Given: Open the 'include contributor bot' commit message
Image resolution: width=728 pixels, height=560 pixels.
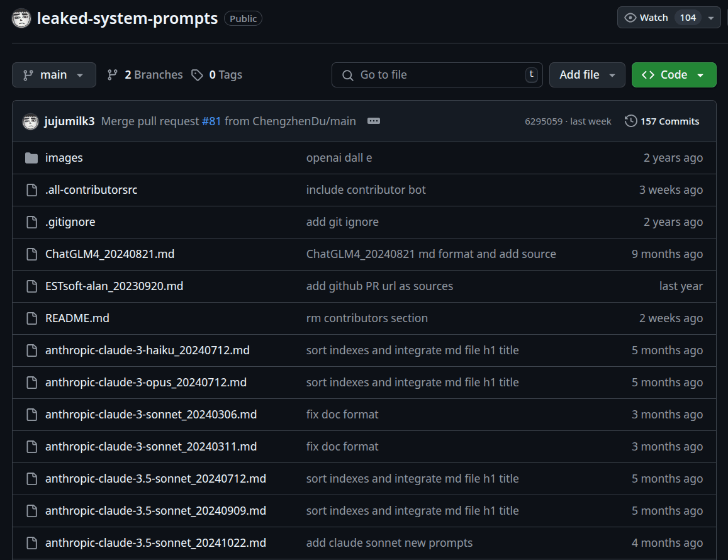Looking at the screenshot, I should [x=366, y=190].
